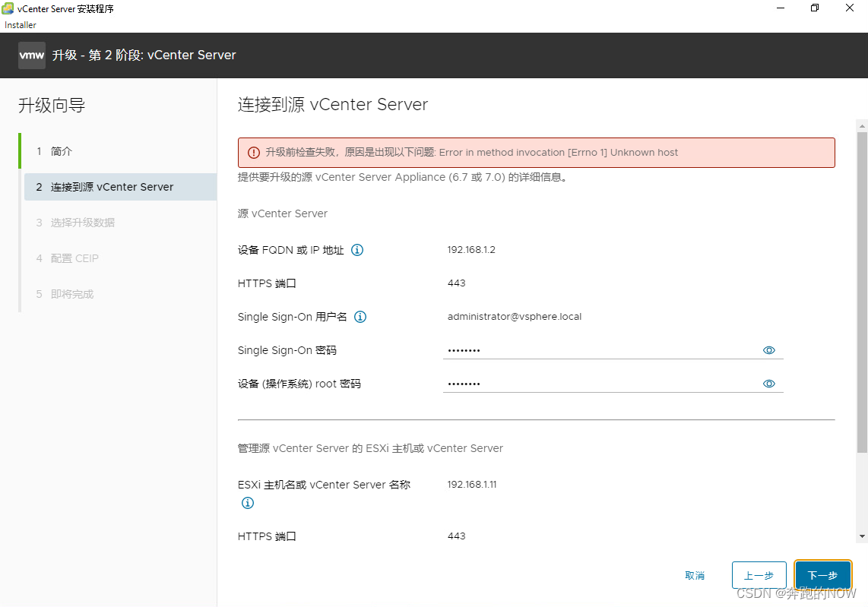Screen dimensions: 868x607
Task: Click the 管理源 vCenter Server 的 ESXi 主机 section label
Action: [x=370, y=448]
